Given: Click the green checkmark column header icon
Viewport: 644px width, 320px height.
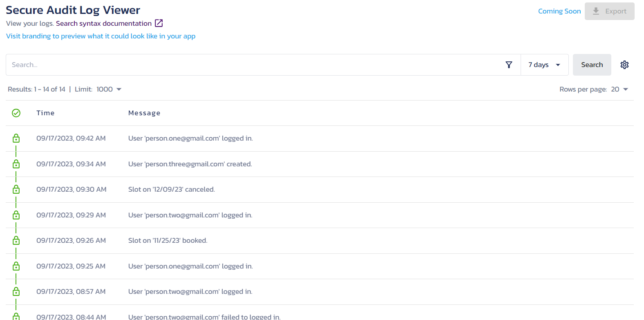Looking at the screenshot, I should click(16, 113).
